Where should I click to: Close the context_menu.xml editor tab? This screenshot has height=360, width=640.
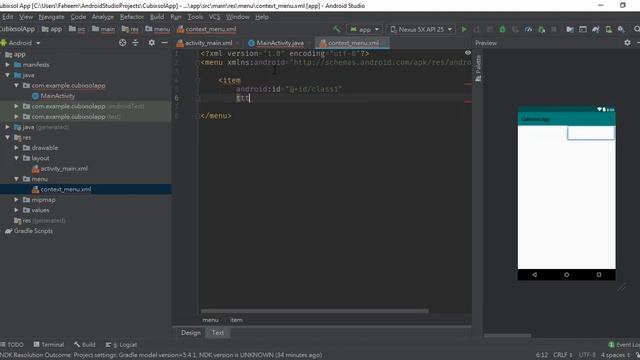[384, 43]
